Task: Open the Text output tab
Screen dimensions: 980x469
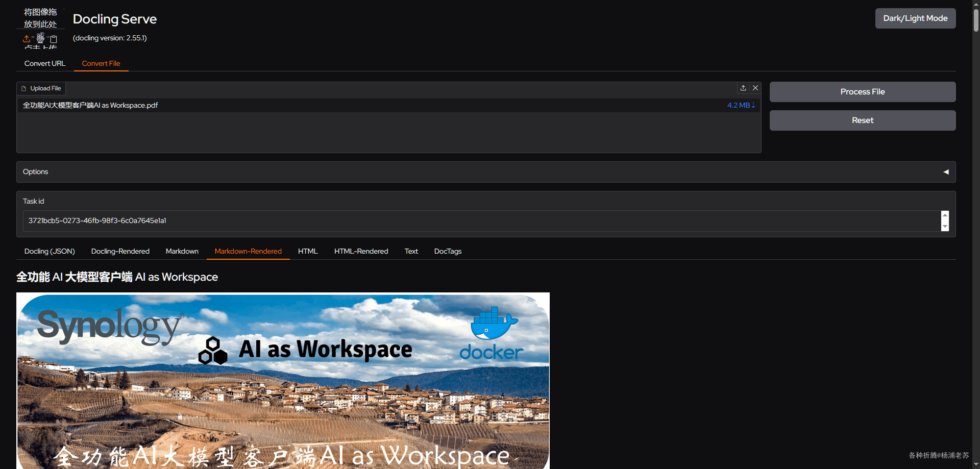Action: point(411,251)
